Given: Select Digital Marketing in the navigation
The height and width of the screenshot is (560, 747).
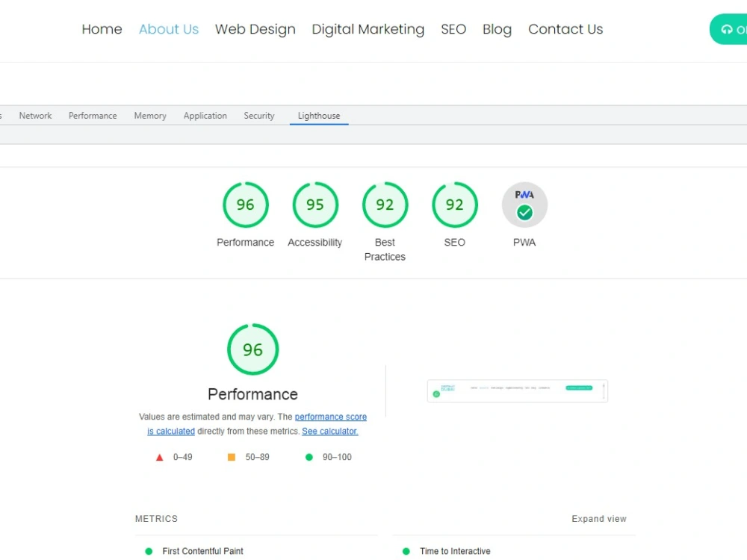Looking at the screenshot, I should 368,29.
